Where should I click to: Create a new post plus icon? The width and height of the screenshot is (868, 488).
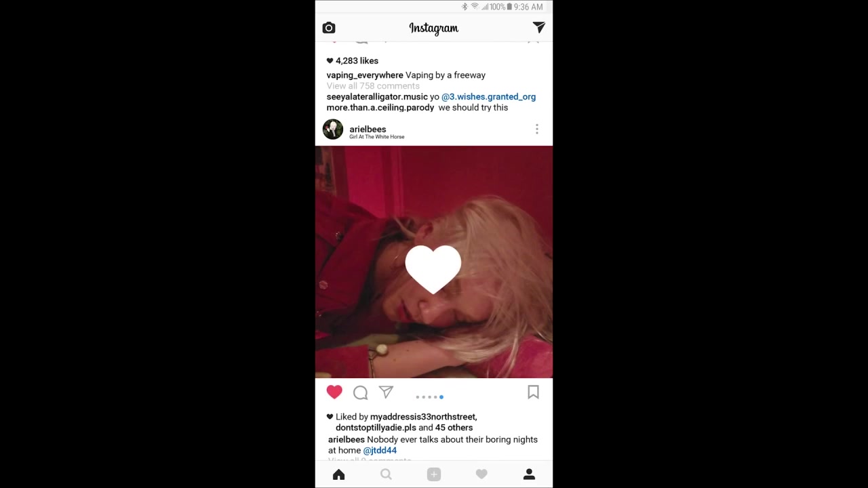pyautogui.click(x=434, y=475)
